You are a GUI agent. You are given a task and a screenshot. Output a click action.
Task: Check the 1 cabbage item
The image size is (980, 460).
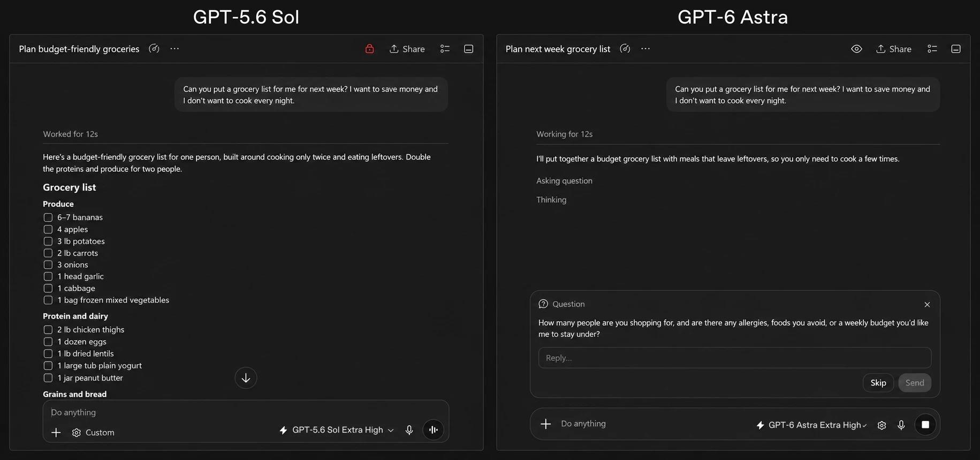[48, 289]
